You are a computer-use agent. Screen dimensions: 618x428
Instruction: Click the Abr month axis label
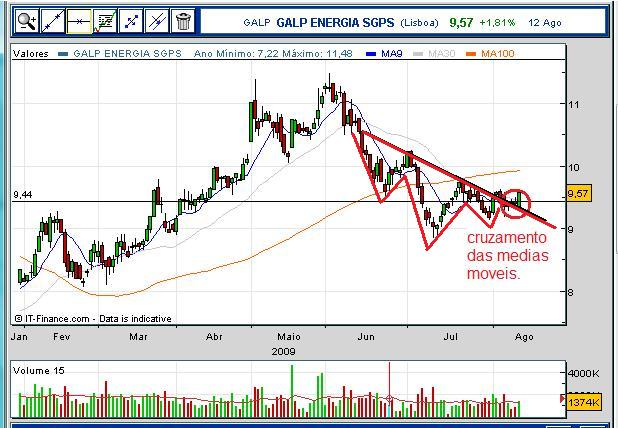(x=214, y=337)
